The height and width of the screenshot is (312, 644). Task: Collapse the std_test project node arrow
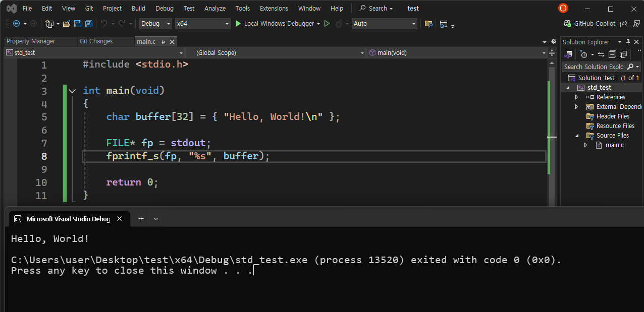(568, 88)
